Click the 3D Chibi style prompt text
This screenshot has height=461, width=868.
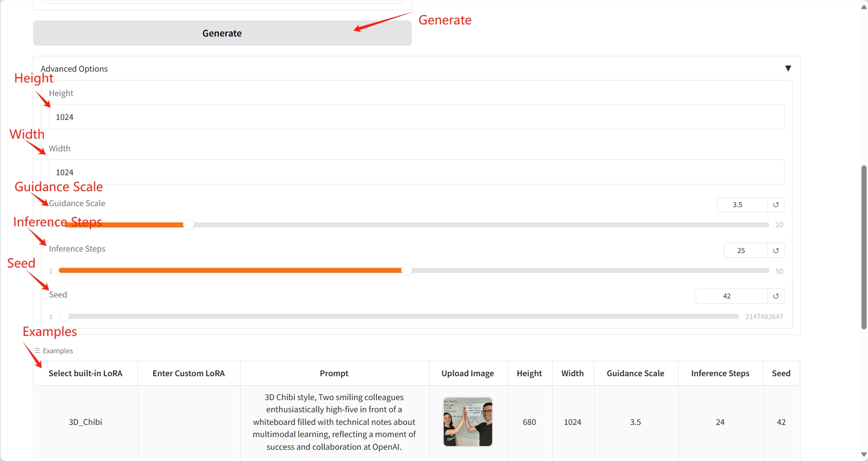[334, 422]
